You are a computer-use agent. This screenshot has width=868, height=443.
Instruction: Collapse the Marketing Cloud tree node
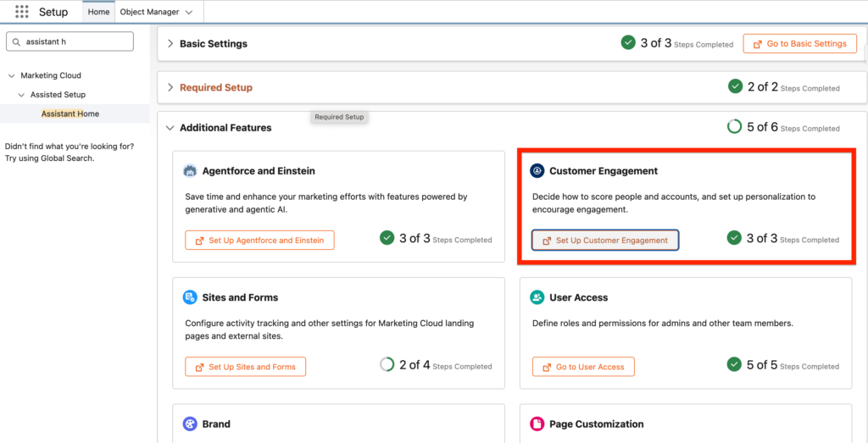click(x=12, y=75)
